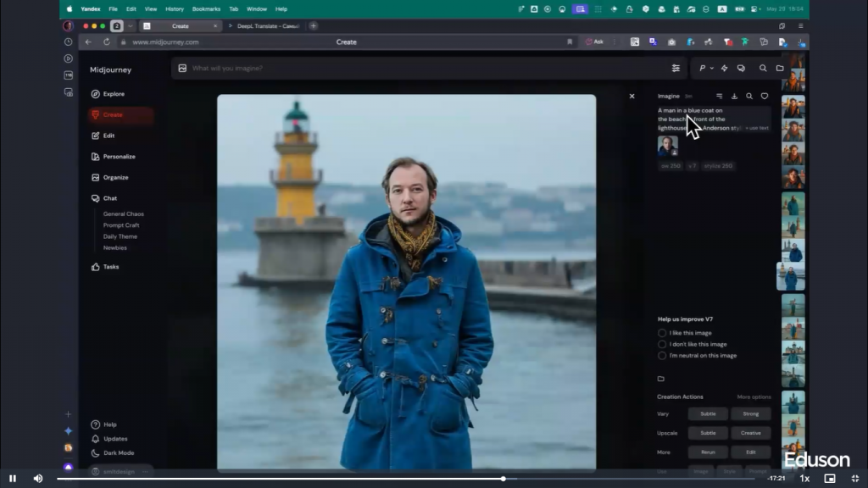
Task: Open Newbies chat room
Action: pyautogui.click(x=114, y=248)
